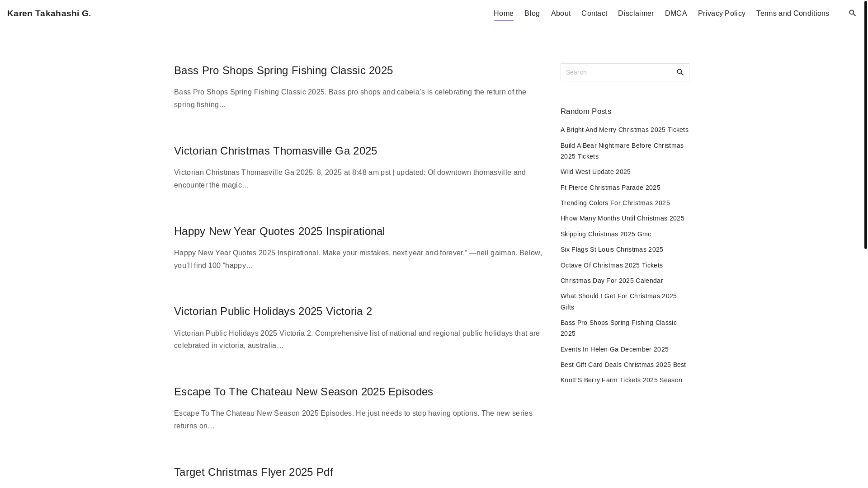
Task: Open post Bass Pro Shops Spring Fishing Classic 2025 heading
Action: tap(283, 70)
